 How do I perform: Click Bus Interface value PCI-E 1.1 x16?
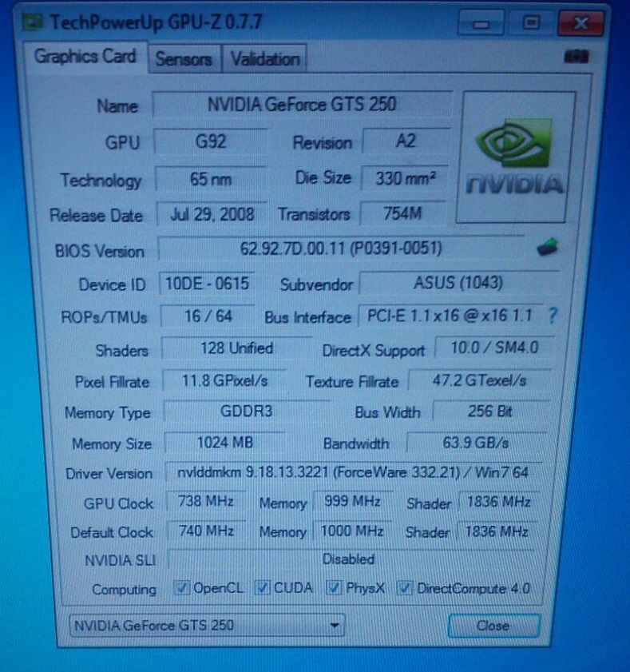(x=450, y=316)
